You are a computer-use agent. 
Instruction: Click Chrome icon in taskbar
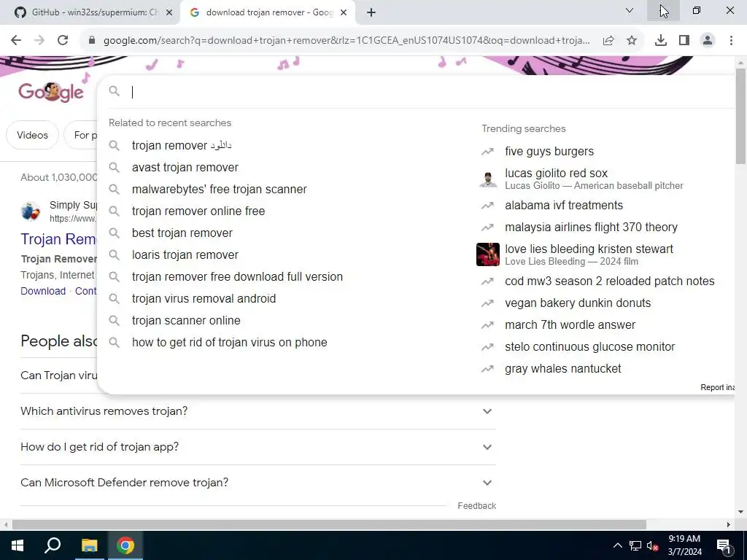(x=125, y=545)
